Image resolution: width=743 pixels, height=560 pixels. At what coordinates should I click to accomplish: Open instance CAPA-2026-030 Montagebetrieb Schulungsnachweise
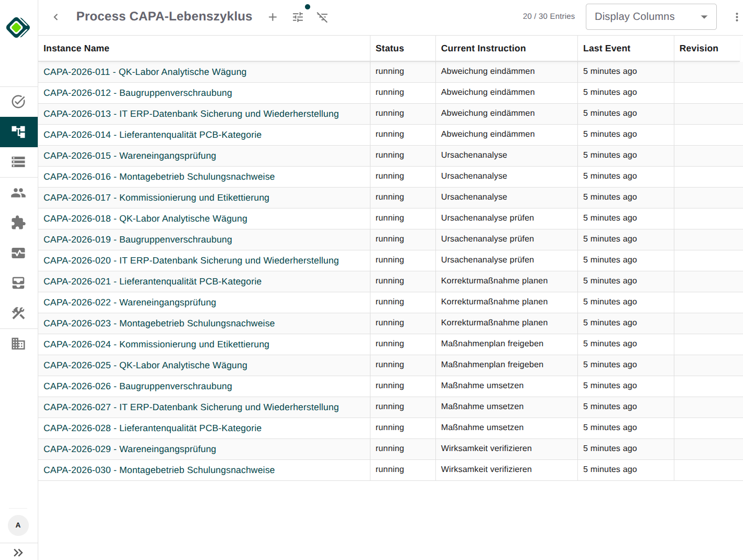pyautogui.click(x=159, y=470)
